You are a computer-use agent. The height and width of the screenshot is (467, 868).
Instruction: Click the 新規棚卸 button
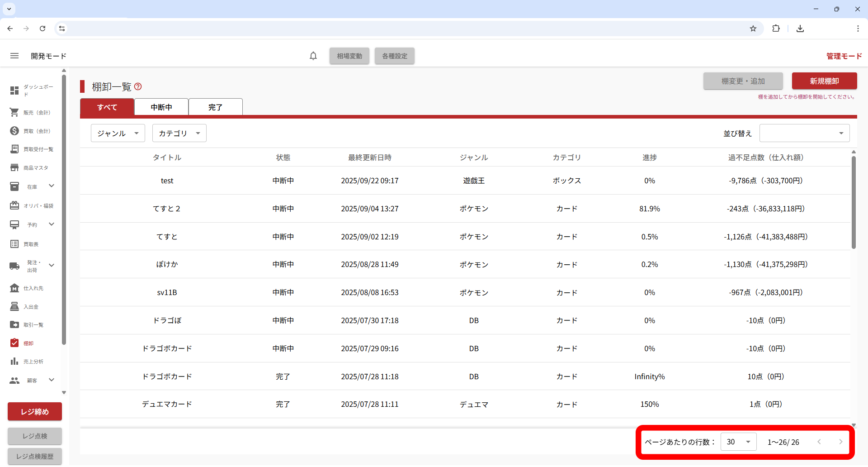tap(824, 81)
